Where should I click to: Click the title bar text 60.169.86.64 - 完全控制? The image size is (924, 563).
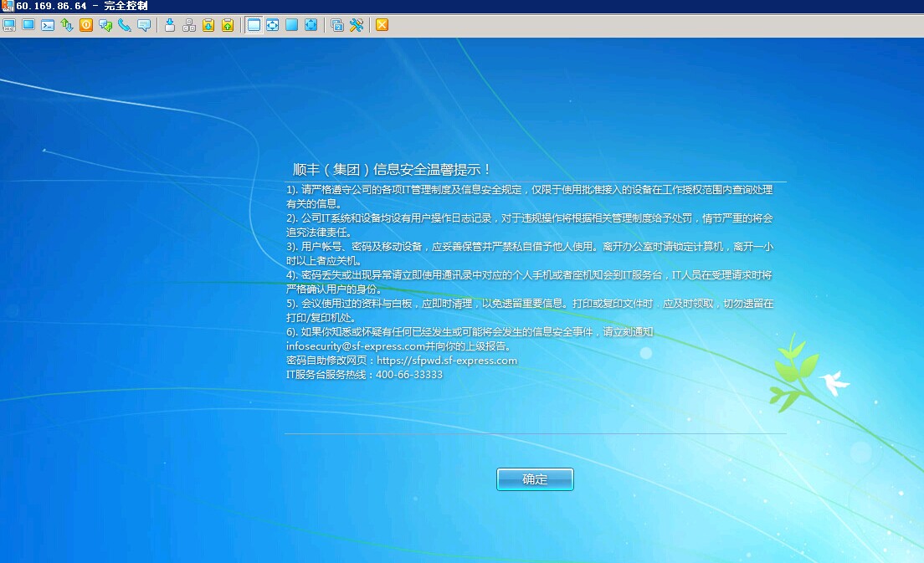pyautogui.click(x=82, y=6)
